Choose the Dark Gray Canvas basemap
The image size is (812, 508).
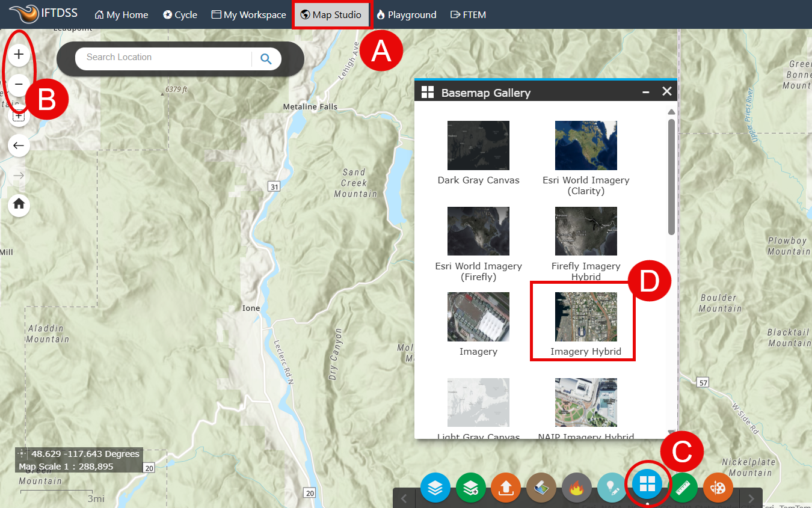tap(478, 145)
